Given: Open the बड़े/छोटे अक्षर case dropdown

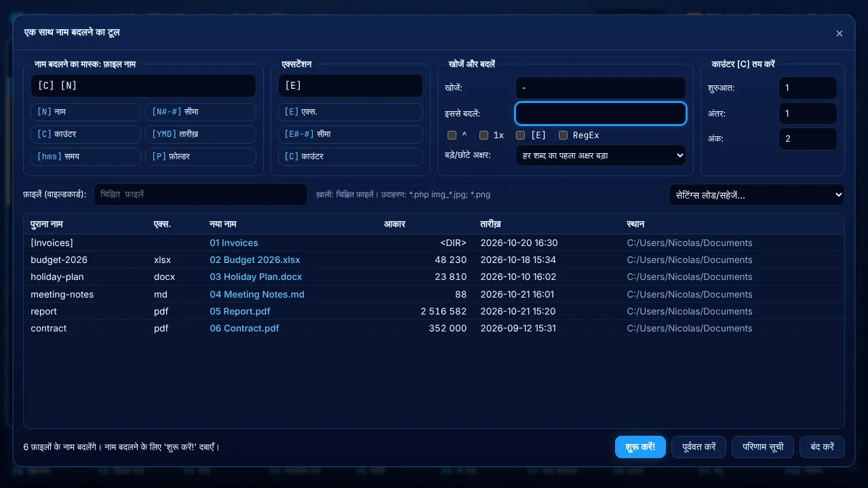Looking at the screenshot, I should tap(600, 155).
